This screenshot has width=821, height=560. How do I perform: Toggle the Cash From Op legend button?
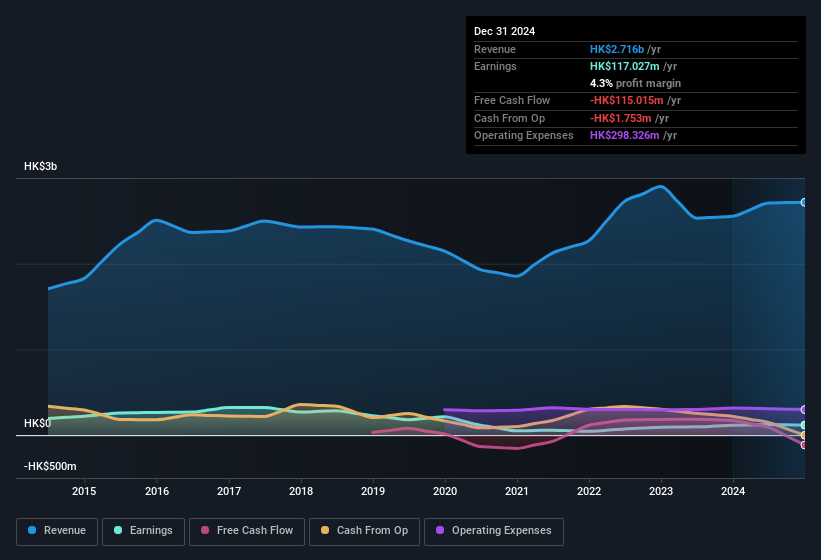click(x=364, y=531)
